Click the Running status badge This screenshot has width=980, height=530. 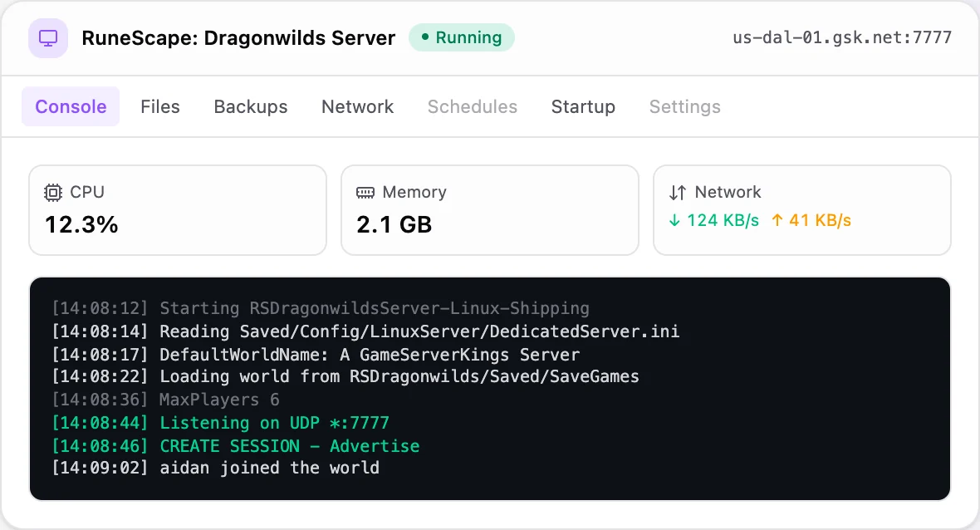[x=462, y=37]
